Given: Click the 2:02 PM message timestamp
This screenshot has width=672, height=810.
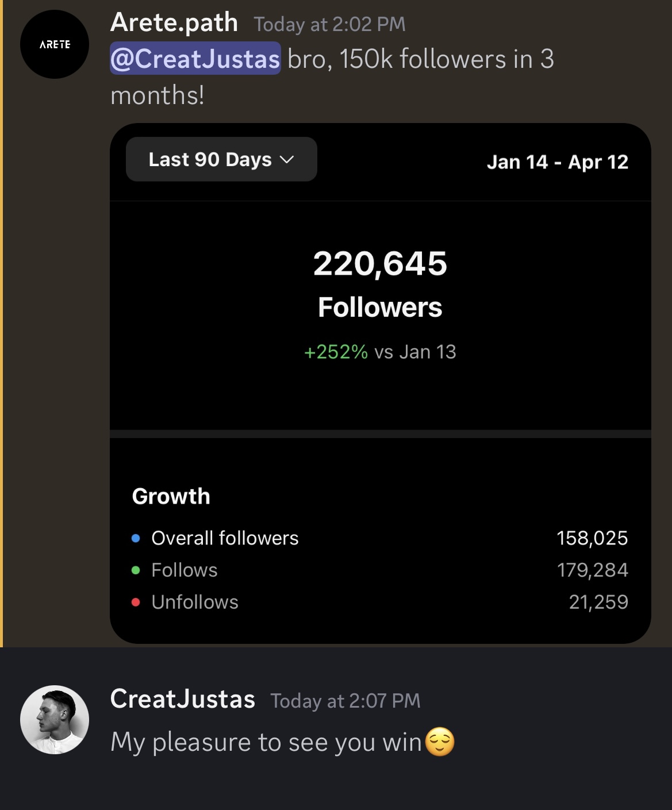Looking at the screenshot, I should tap(329, 24).
